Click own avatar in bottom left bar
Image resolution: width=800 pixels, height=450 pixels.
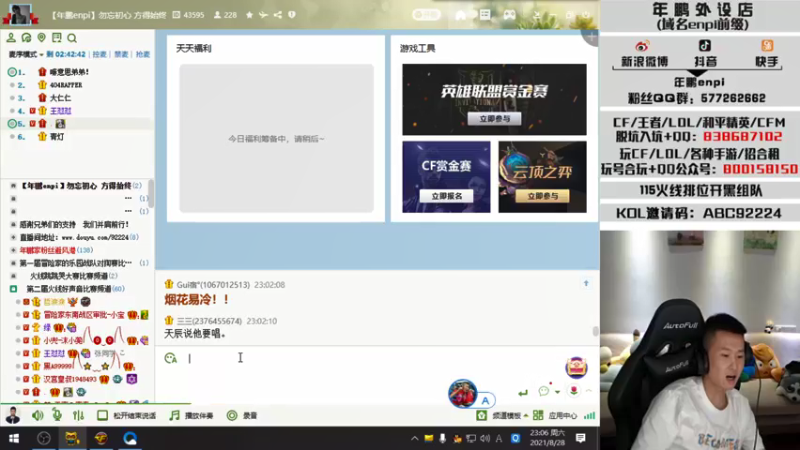[x=12, y=415]
